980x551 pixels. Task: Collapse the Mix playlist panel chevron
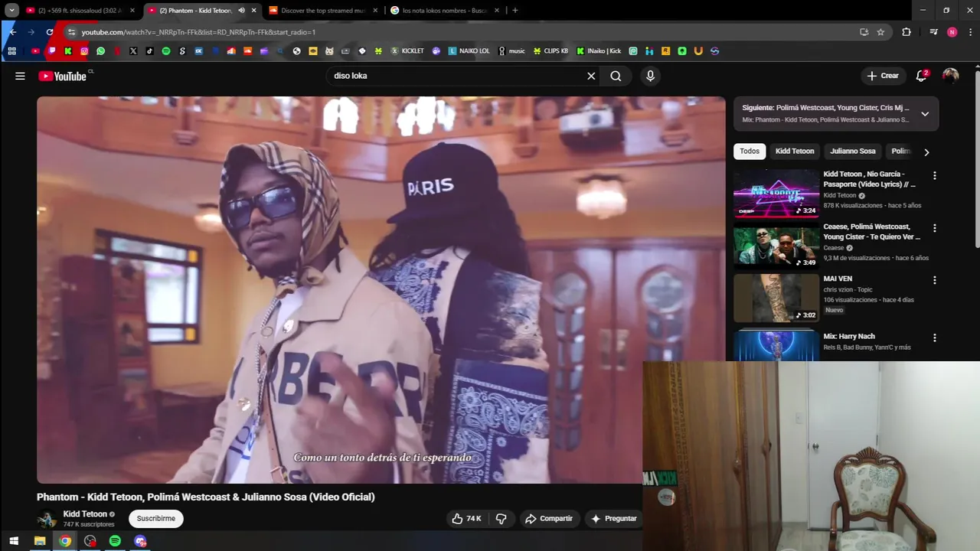[925, 113]
